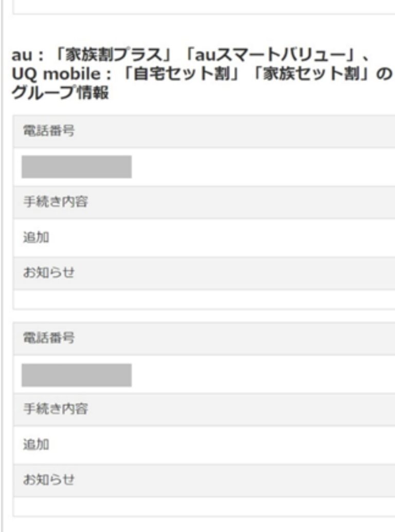Click the second group's empty notice row
Screen dimensions: 395x532
[204, 506]
